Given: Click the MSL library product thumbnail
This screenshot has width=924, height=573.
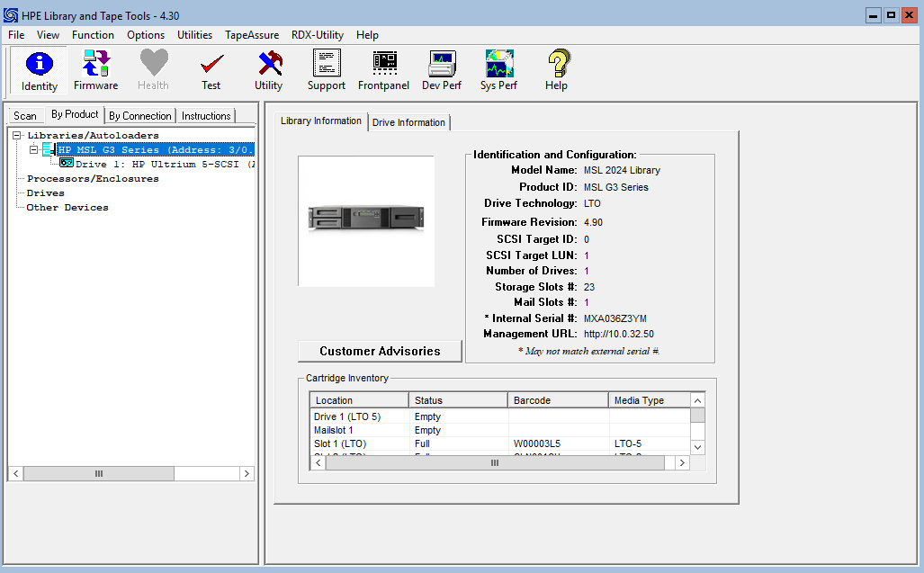Looking at the screenshot, I should point(366,221).
